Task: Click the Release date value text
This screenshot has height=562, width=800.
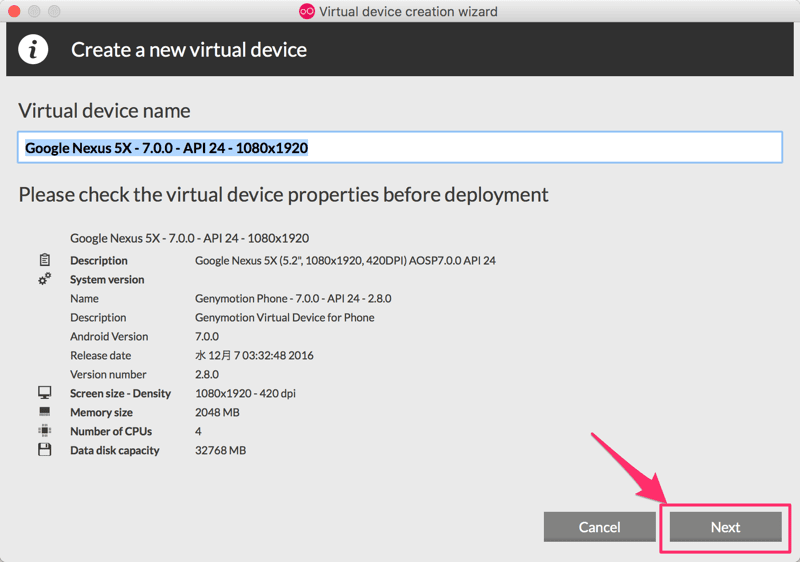Action: point(254,355)
